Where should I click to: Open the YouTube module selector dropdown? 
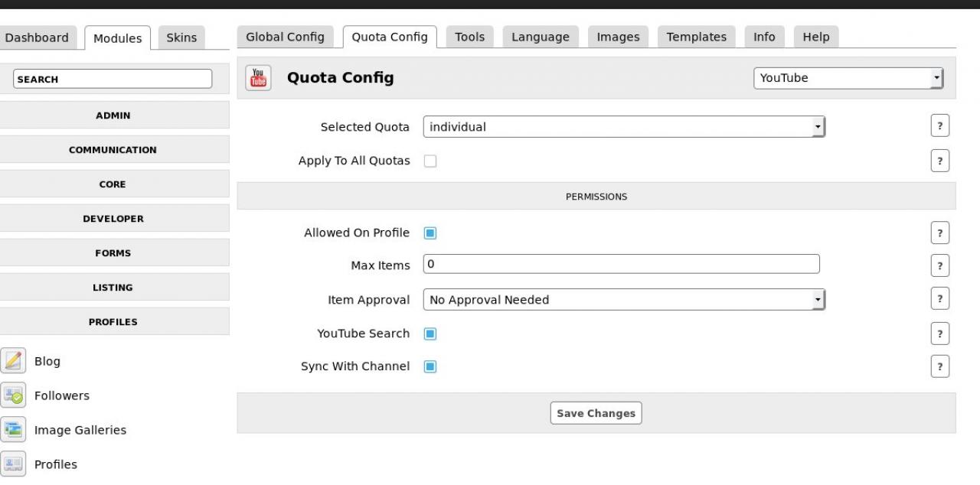pyautogui.click(x=848, y=78)
